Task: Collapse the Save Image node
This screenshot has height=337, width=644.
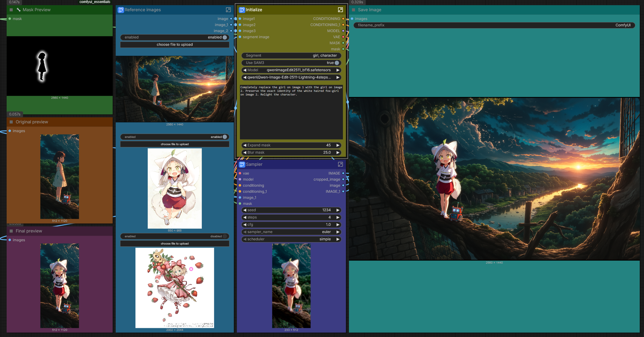Action: tap(353, 10)
